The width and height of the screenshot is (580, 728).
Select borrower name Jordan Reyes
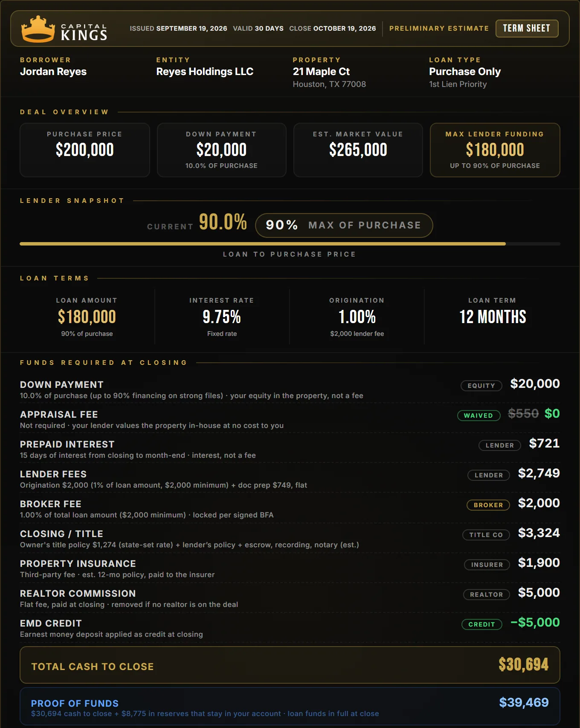[x=53, y=72]
